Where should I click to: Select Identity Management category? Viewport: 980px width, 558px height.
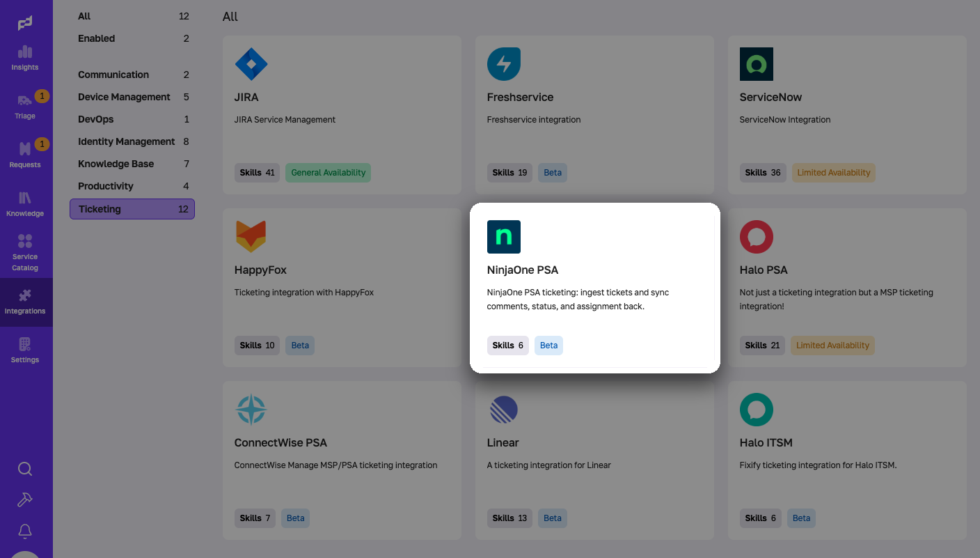coord(132,141)
